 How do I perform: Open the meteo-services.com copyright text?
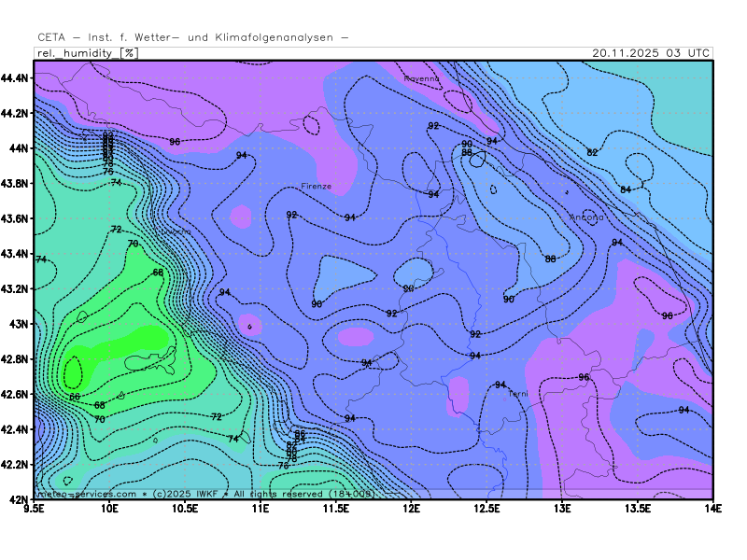tap(204, 493)
